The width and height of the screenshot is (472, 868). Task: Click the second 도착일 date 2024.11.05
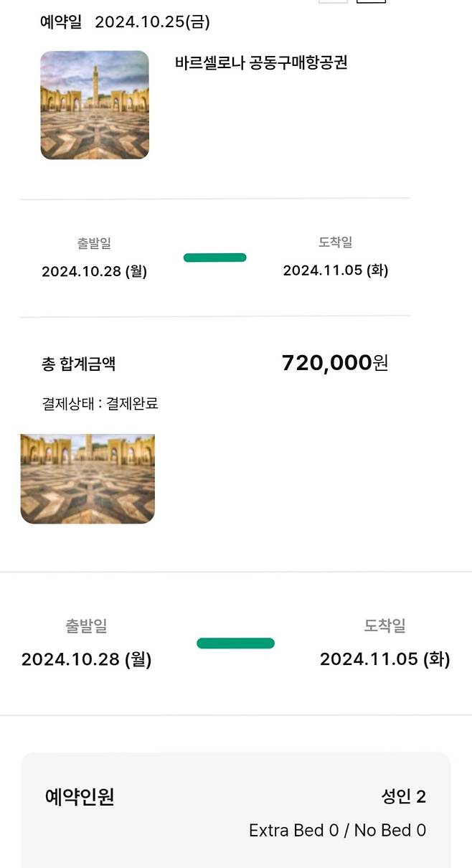(x=384, y=659)
